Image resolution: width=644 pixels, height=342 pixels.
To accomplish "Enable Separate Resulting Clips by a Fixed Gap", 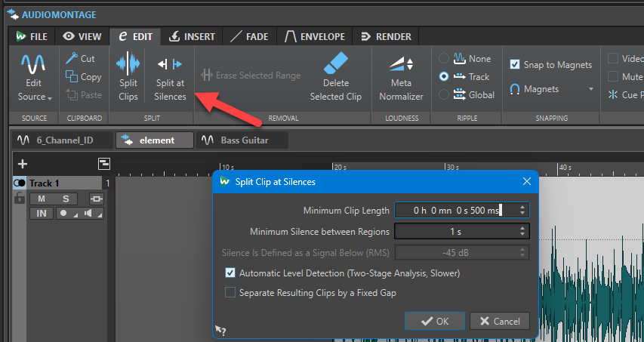I will [x=230, y=293].
